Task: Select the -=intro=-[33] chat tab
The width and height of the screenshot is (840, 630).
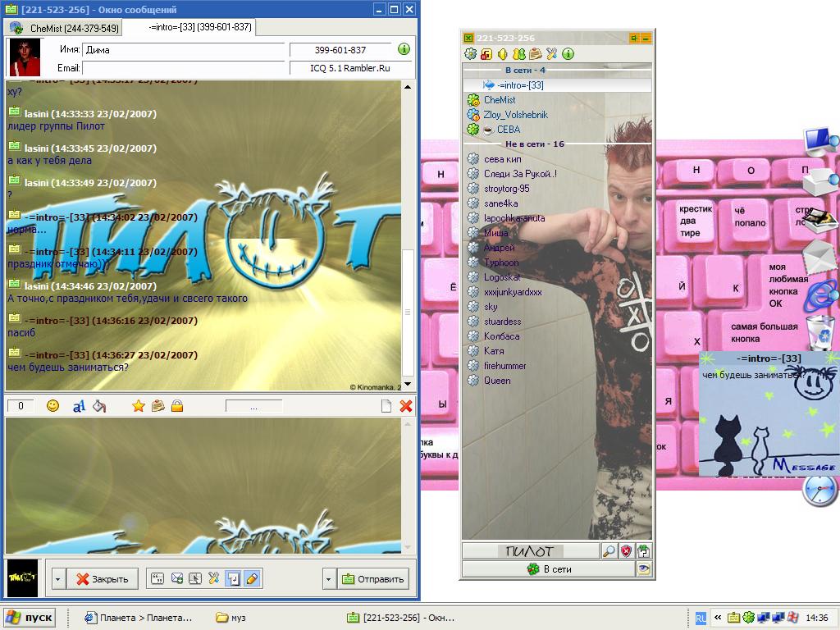Action: [x=199, y=27]
